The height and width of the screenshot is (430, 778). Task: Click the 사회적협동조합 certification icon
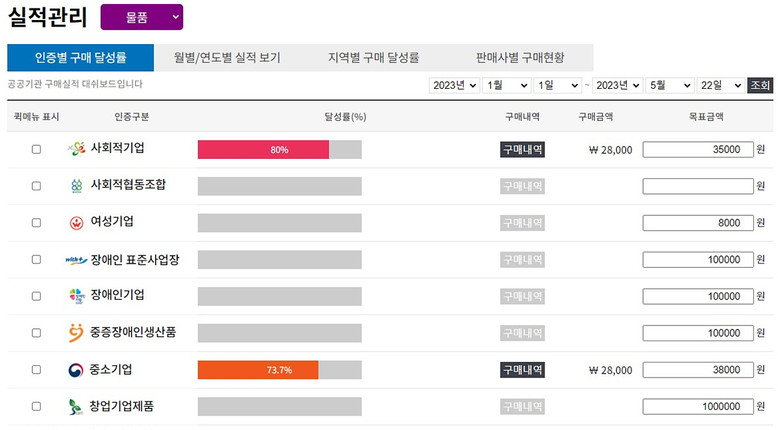[76, 186]
